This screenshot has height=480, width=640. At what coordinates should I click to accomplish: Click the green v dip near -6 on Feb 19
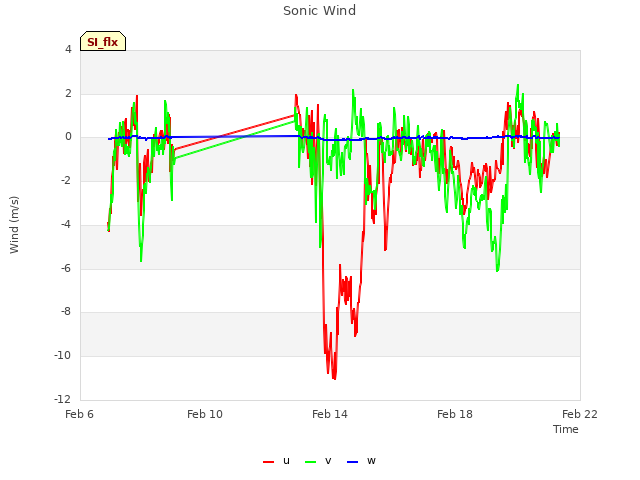tap(497, 270)
